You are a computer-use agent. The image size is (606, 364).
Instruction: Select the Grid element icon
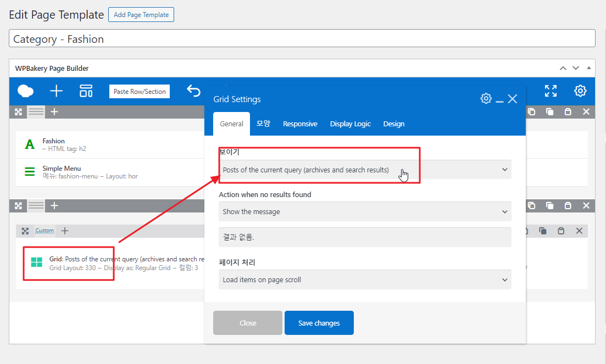point(36,262)
